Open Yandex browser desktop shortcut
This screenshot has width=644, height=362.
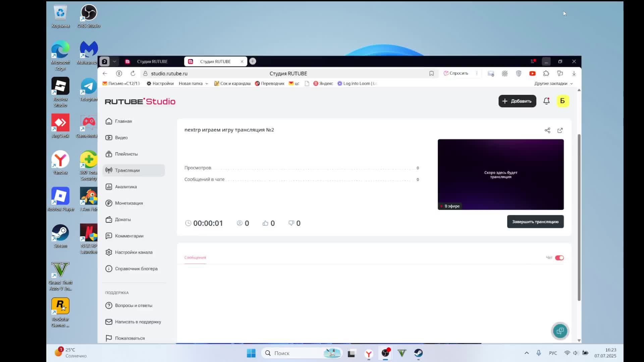[60, 163]
